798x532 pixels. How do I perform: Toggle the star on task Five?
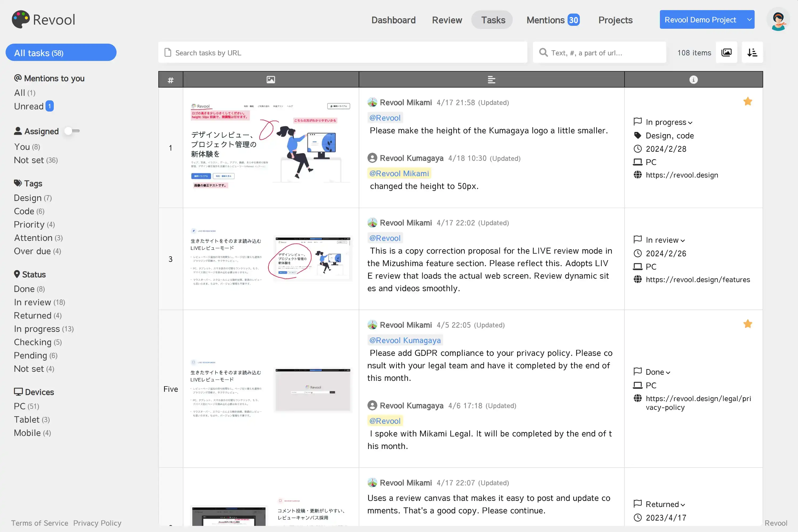point(747,324)
